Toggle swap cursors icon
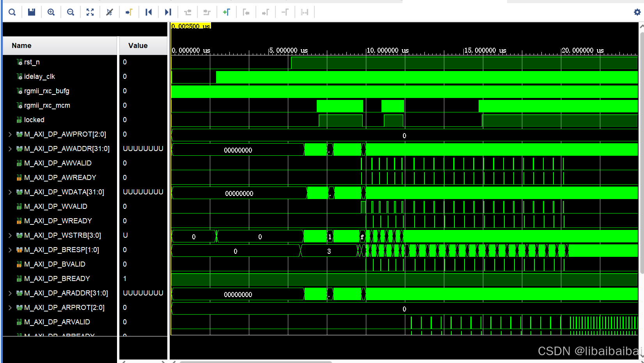Screen dimensions: 644x363 [305, 12]
